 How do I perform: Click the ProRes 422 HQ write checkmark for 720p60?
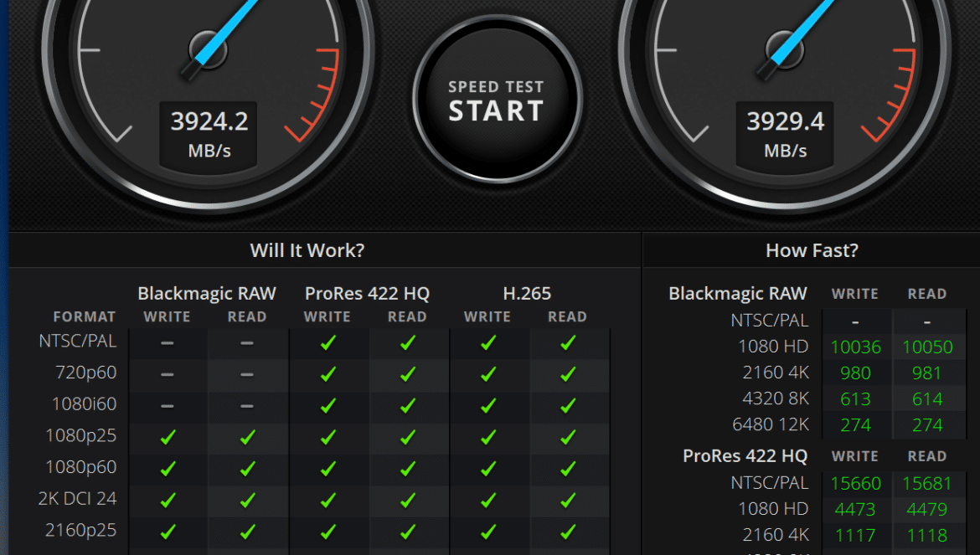click(328, 374)
